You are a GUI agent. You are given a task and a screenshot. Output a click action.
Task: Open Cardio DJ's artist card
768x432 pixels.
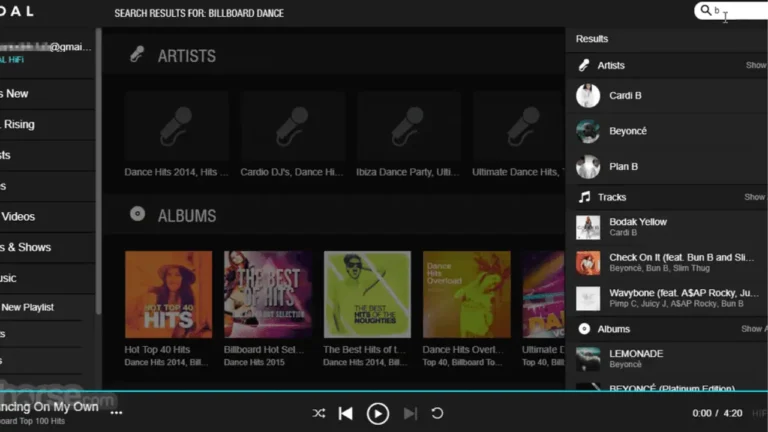[292, 134]
